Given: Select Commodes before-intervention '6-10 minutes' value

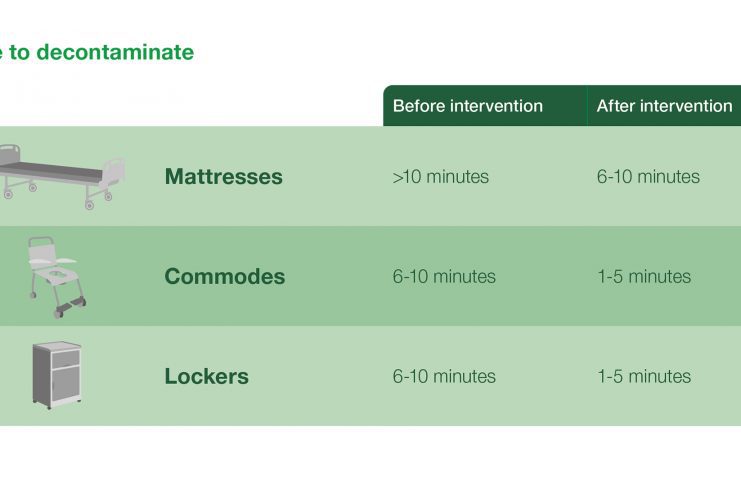Looking at the screenshot, I should coord(444,277).
